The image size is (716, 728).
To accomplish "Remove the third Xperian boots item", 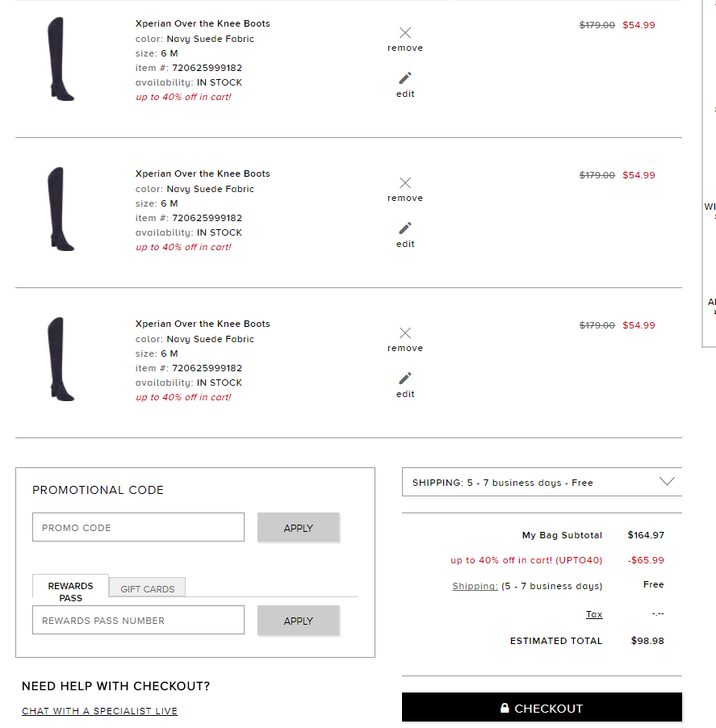I will [x=404, y=337].
